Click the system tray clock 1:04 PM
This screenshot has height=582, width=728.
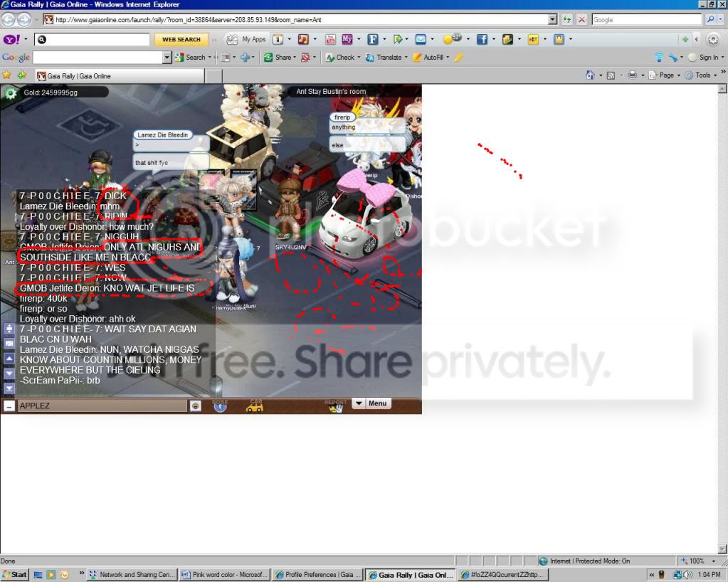pyautogui.click(x=709, y=575)
